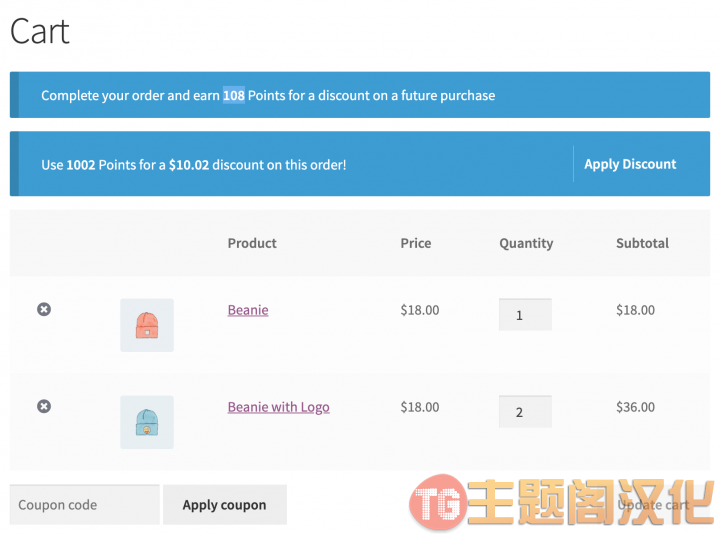
Task: Click the highlighted 108 points number
Action: tap(234, 95)
